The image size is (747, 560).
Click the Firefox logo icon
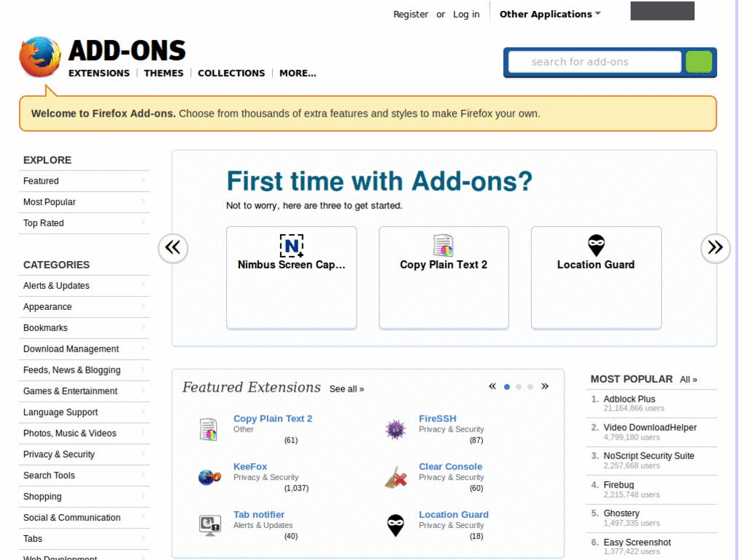coord(40,58)
